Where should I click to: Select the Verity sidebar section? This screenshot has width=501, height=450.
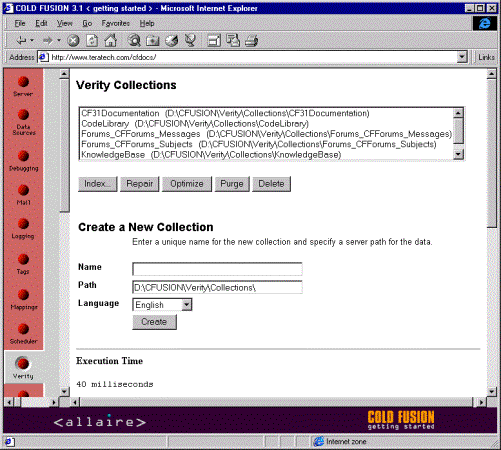pyautogui.click(x=23, y=368)
